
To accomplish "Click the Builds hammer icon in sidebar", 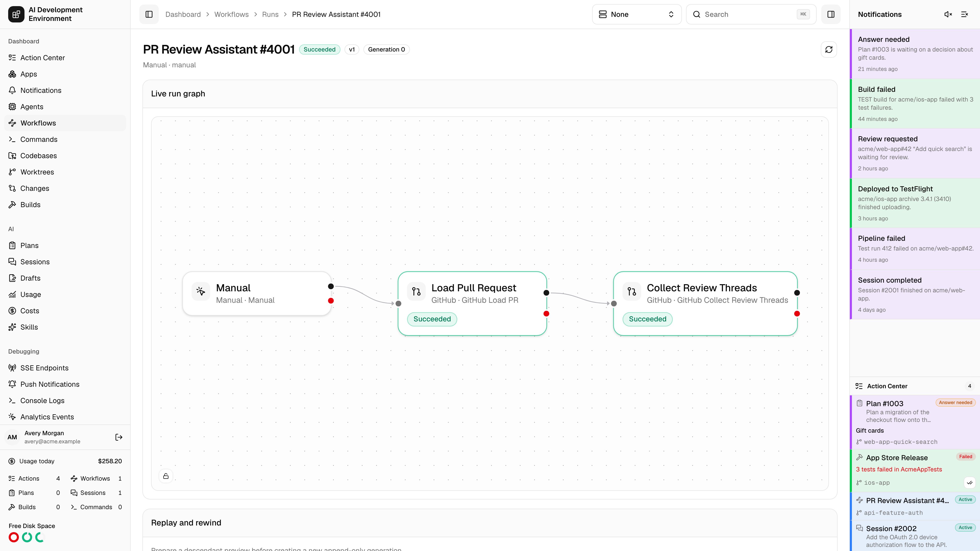I will pyautogui.click(x=12, y=205).
